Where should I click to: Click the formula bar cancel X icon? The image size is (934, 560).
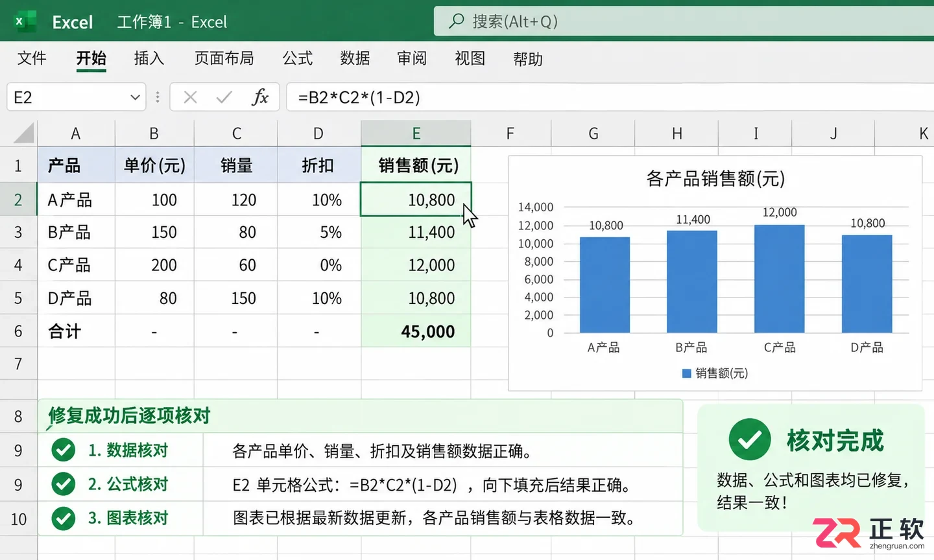point(190,97)
